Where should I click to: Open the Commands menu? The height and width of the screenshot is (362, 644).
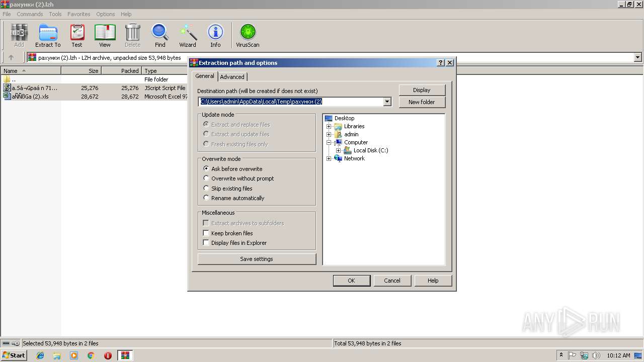(30, 14)
